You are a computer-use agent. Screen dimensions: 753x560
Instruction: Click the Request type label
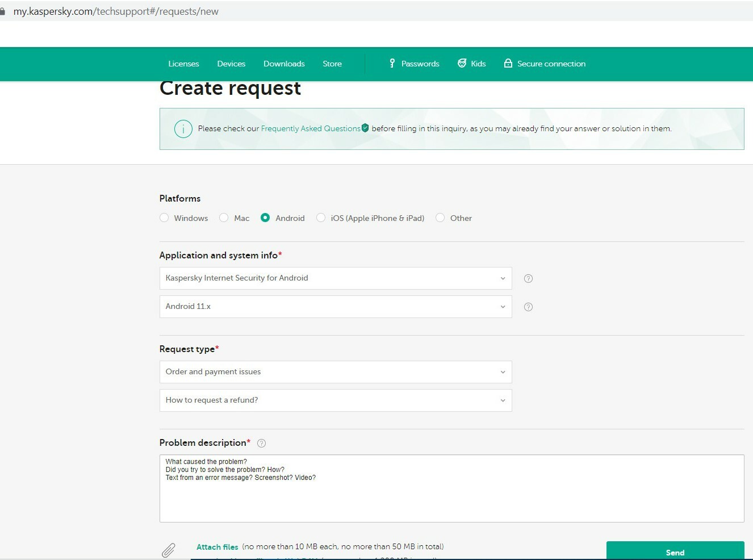(187, 349)
